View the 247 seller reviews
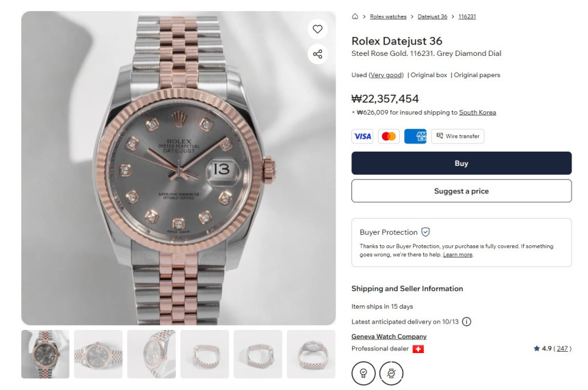 coord(563,349)
